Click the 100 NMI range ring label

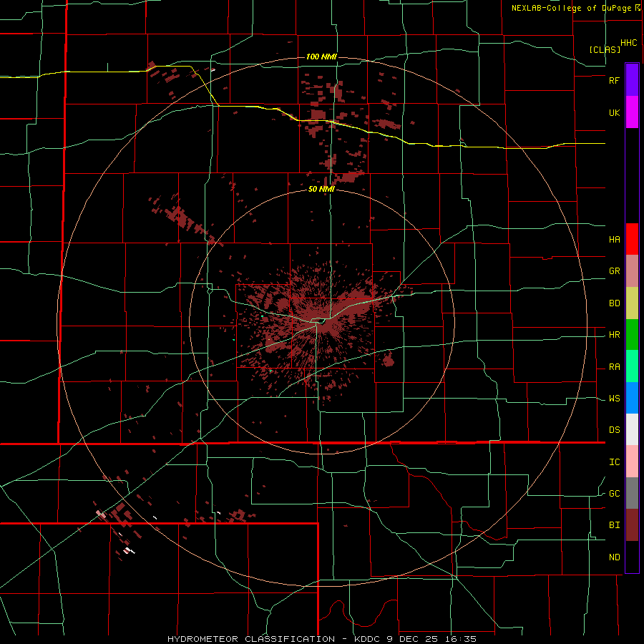tap(321, 57)
